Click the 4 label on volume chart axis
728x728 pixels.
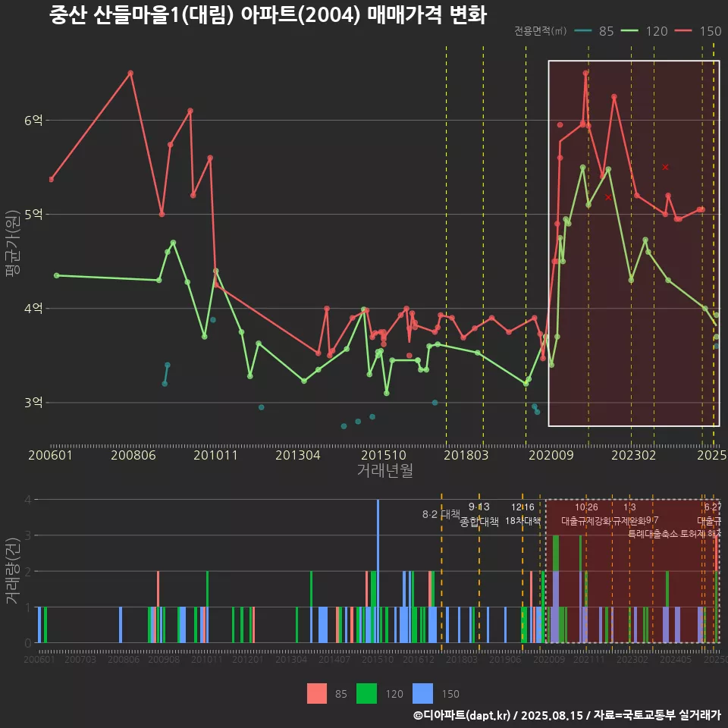[x=28, y=500]
